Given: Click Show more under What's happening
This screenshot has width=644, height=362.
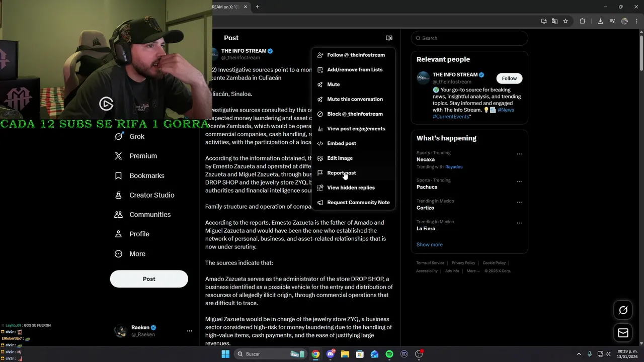Looking at the screenshot, I should coord(429,244).
